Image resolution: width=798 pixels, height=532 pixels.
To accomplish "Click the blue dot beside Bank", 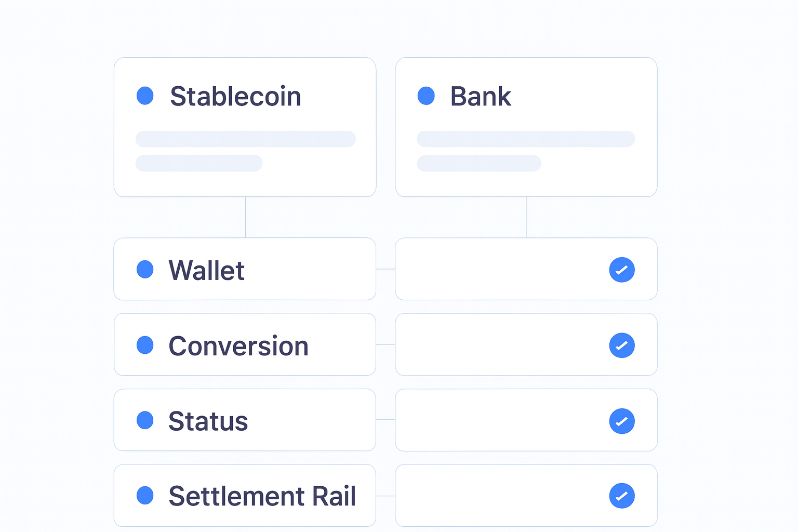I will (x=426, y=96).
